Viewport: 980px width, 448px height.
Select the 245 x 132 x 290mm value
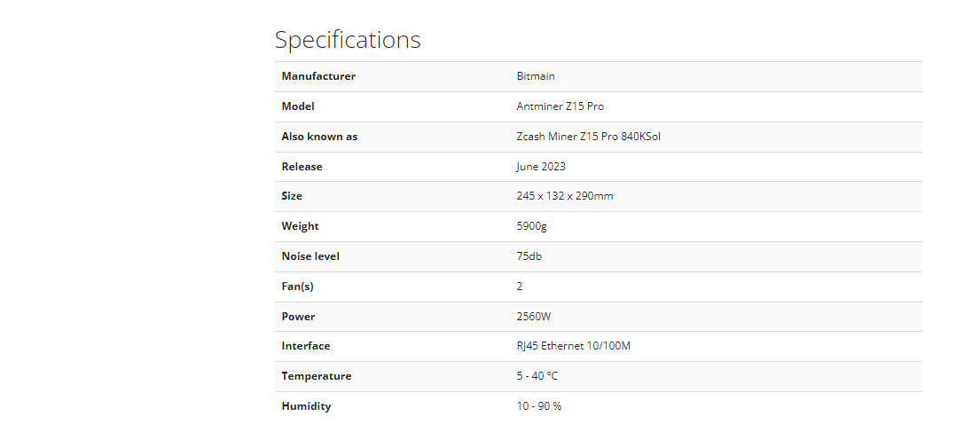coord(564,196)
